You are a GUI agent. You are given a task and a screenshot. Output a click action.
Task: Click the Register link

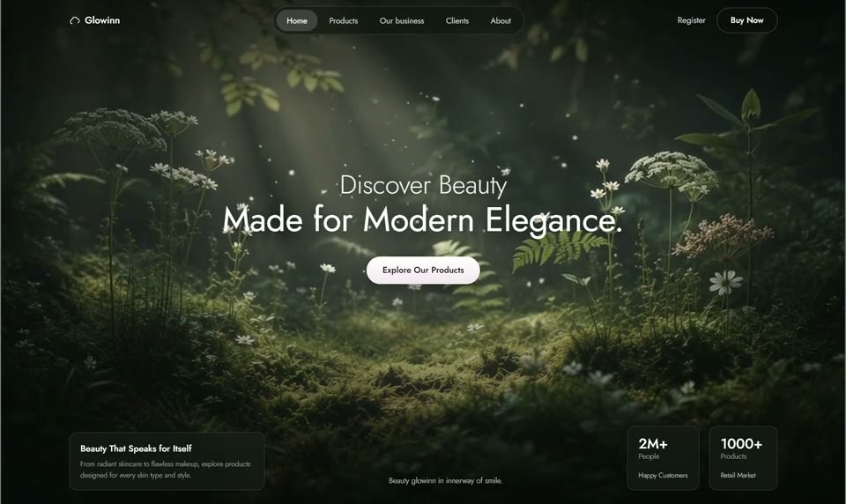pos(691,20)
